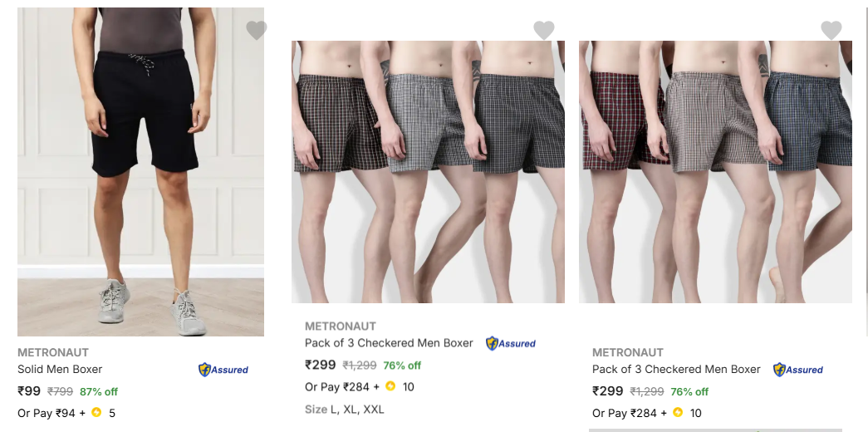Image resolution: width=868 pixels, height=432 pixels.
Task: Click the ₹99 price of Solid Men Boxer
Action: (x=29, y=391)
